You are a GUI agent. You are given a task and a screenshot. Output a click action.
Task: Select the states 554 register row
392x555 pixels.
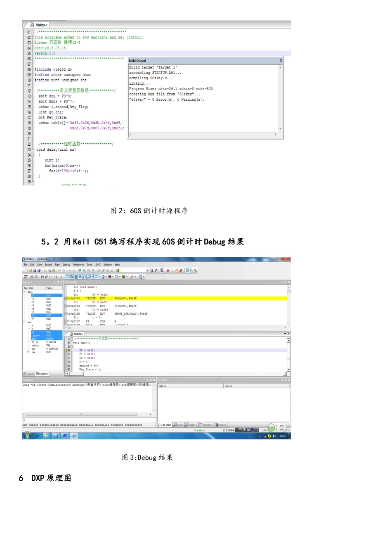click(x=47, y=345)
